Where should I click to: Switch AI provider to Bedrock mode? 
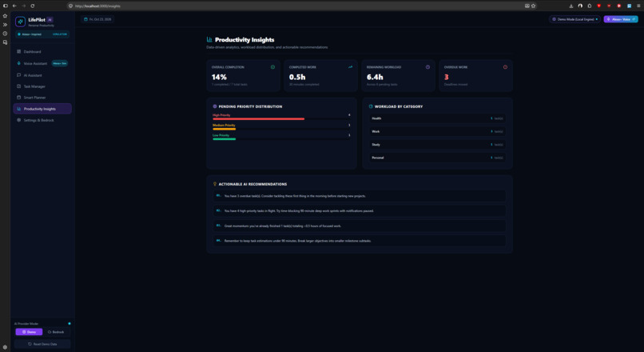(56, 332)
